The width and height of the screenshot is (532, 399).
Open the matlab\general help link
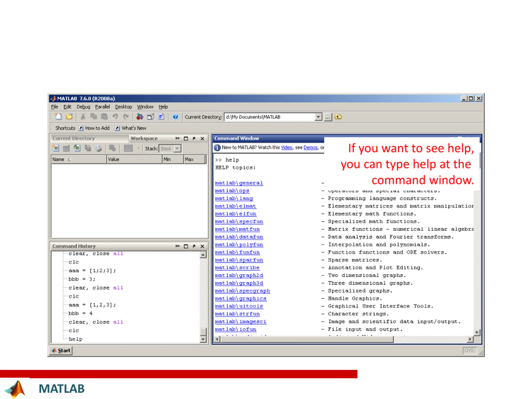coord(239,183)
